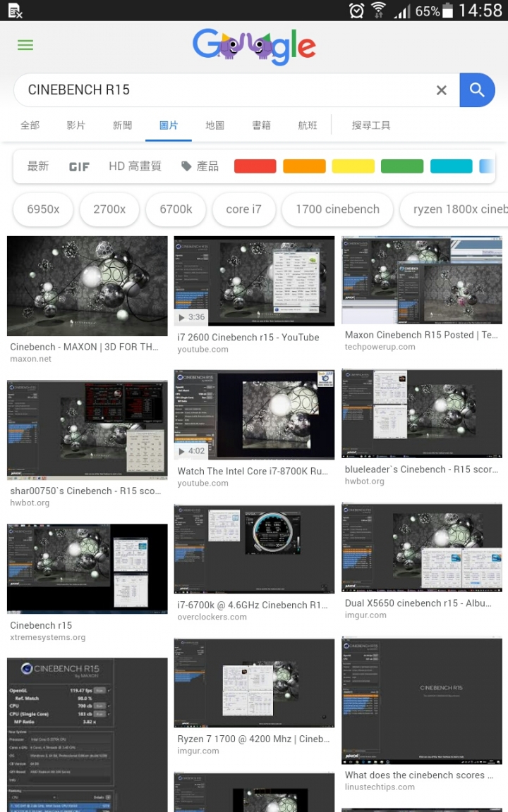Open the techpowerup.com Cinebench thumbnail
The image size is (508, 812).
pyautogui.click(x=422, y=280)
